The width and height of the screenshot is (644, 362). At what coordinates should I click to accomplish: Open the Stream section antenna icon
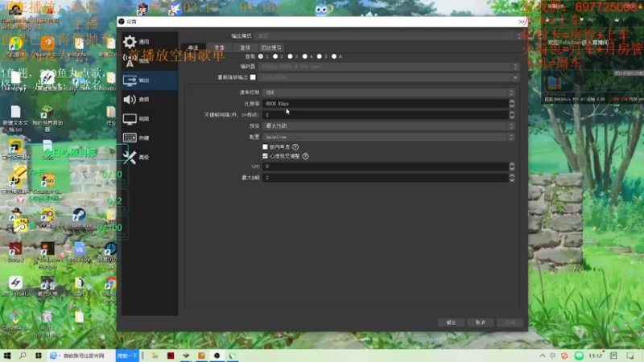coord(130,61)
